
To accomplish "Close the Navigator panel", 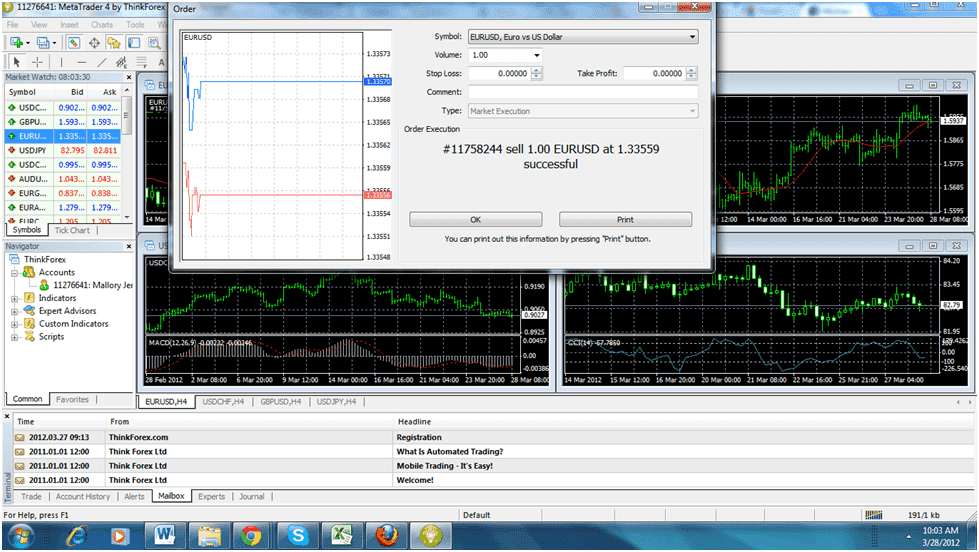I will pos(129,246).
